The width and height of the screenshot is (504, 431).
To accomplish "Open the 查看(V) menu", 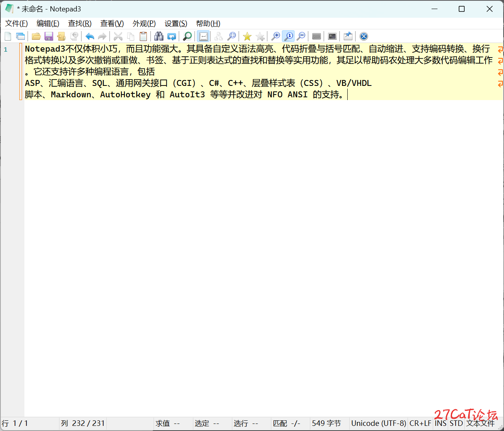I will point(112,24).
